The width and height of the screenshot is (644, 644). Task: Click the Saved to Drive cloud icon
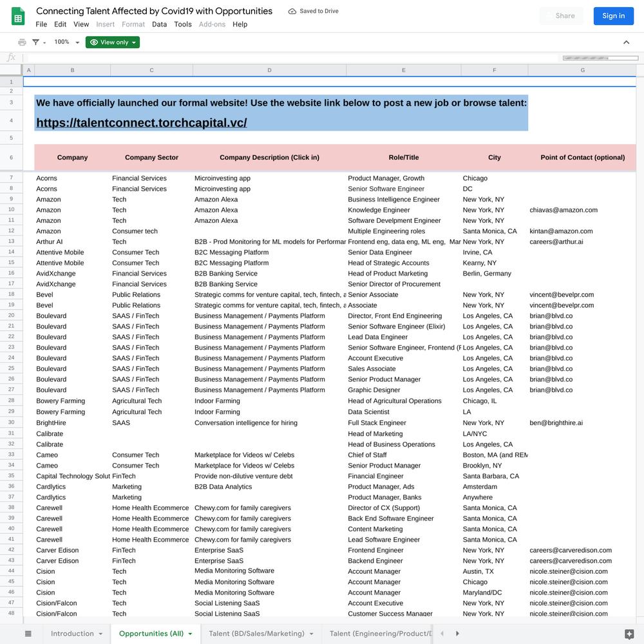tap(292, 12)
